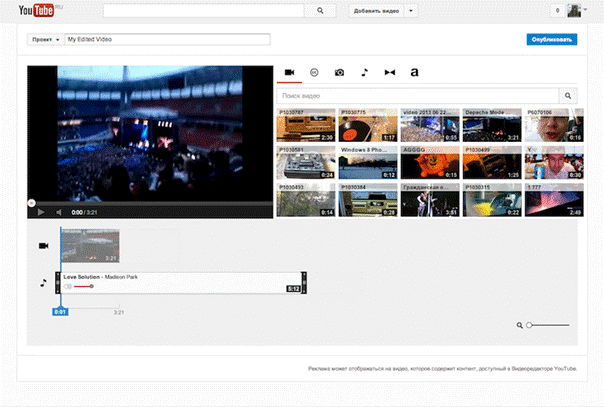Click the 3:21 end label on timeline ruler

tap(119, 312)
